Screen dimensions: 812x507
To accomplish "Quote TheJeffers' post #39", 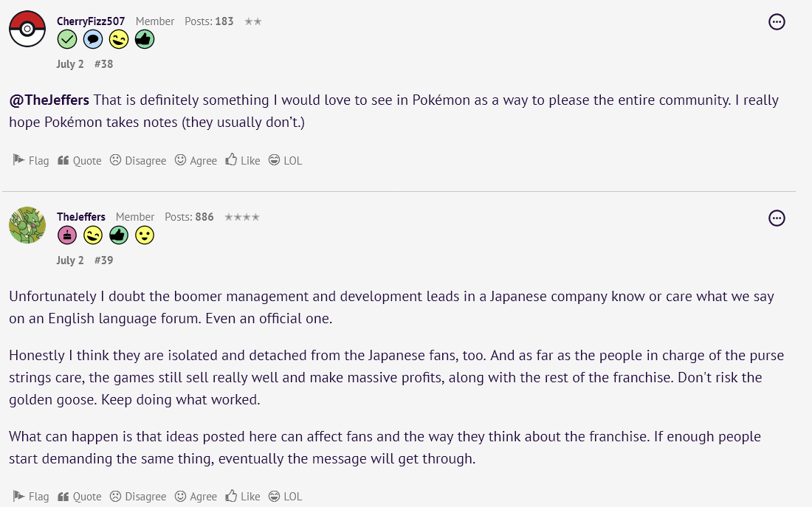I will [80, 497].
